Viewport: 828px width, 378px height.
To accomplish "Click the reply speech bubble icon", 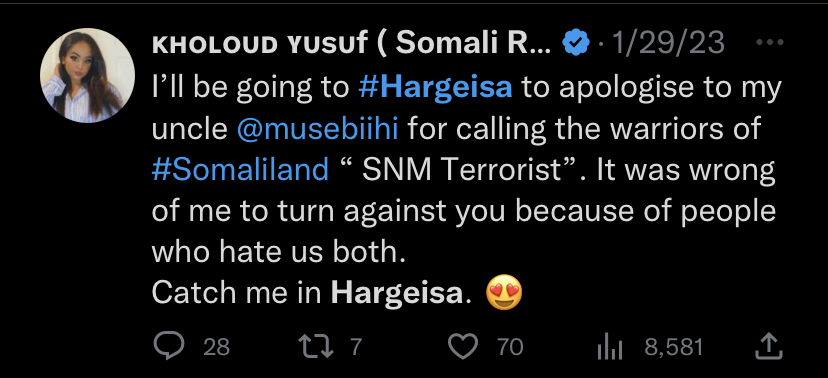I will pyautogui.click(x=169, y=346).
